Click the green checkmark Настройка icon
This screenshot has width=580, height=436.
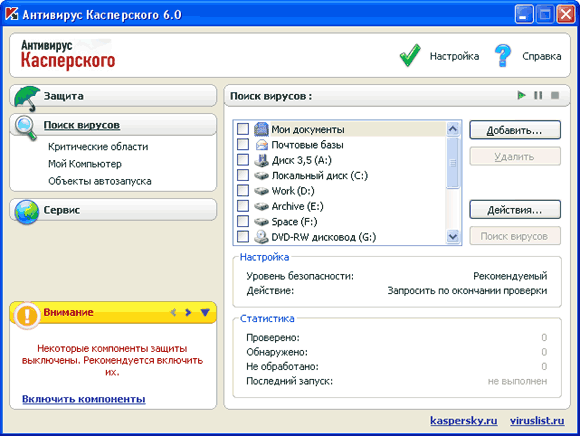410,55
